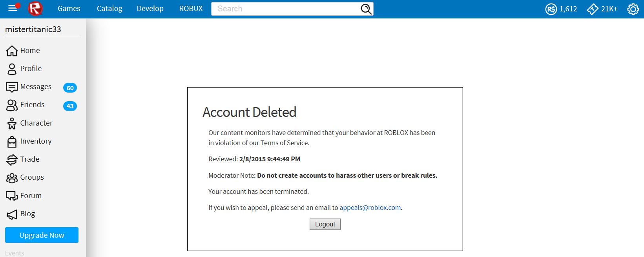Open Inventory link in sidebar
Image resolution: width=644 pixels, height=257 pixels.
point(36,141)
